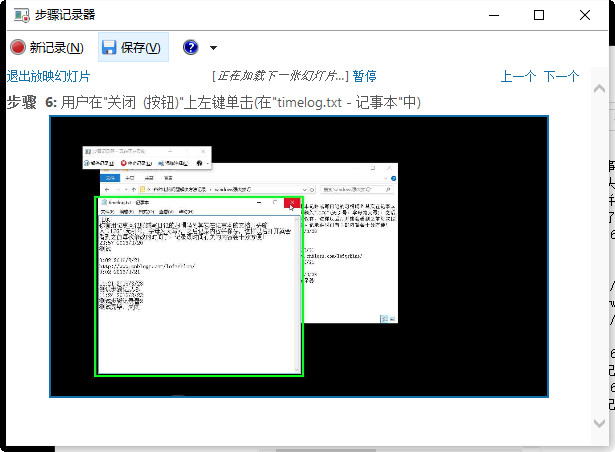
Task: Maximize the 步骤记录器 window
Action: pos(539,15)
